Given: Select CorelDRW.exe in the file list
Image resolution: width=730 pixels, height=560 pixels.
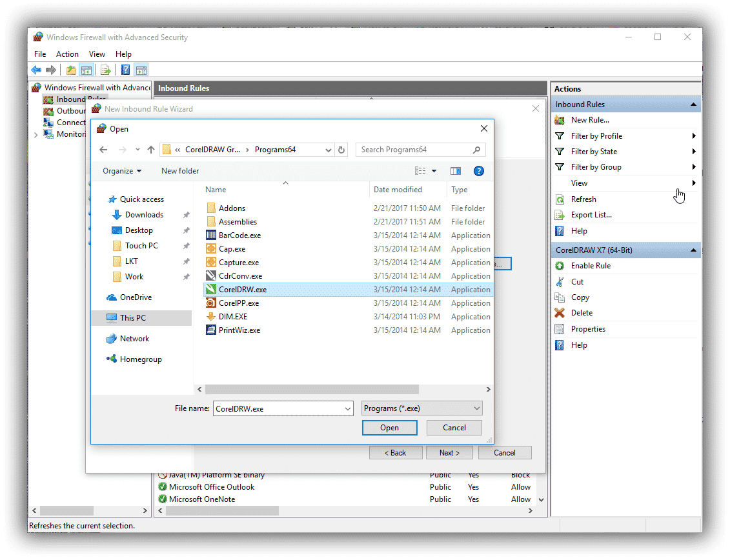Looking at the screenshot, I should pos(349,290).
